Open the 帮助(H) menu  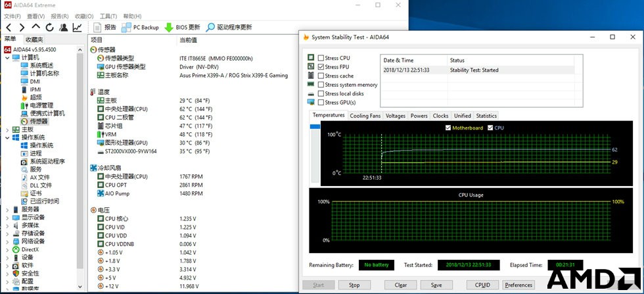pyautogui.click(x=132, y=16)
